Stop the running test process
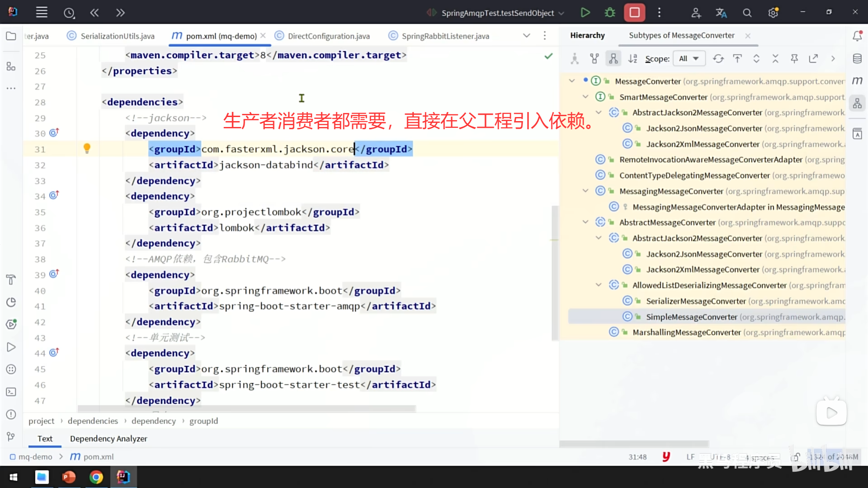Image resolution: width=868 pixels, height=488 pixels. click(634, 13)
